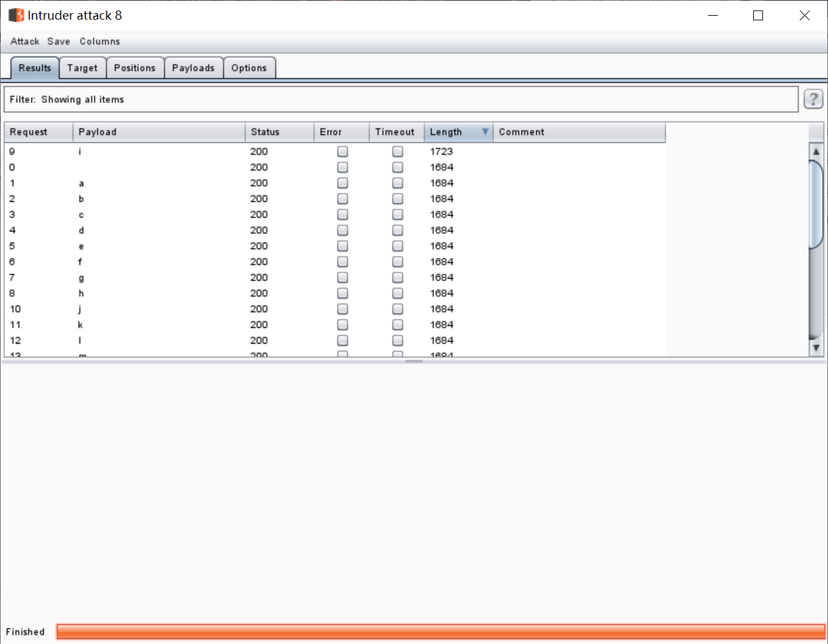Click the Finished status label

(26, 632)
